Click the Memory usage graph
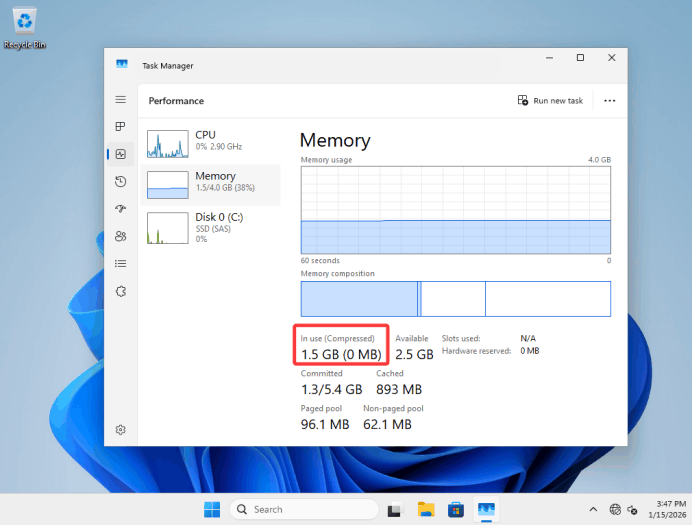 tap(455, 210)
